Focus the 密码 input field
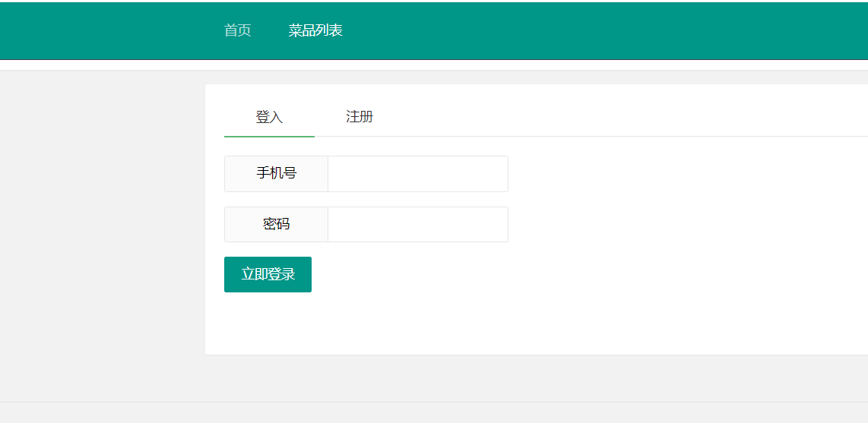Image resolution: width=868 pixels, height=423 pixels. [x=418, y=225]
